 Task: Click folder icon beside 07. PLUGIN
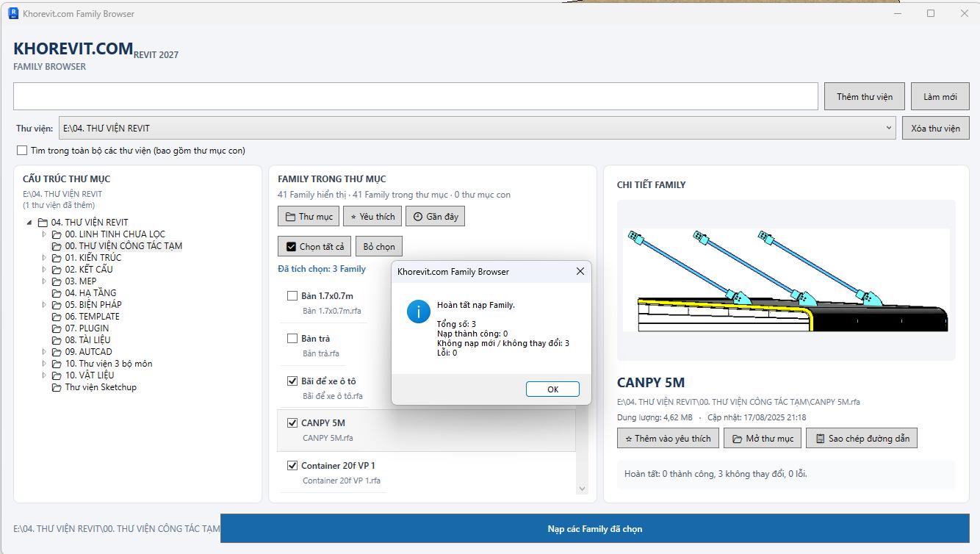coord(57,328)
